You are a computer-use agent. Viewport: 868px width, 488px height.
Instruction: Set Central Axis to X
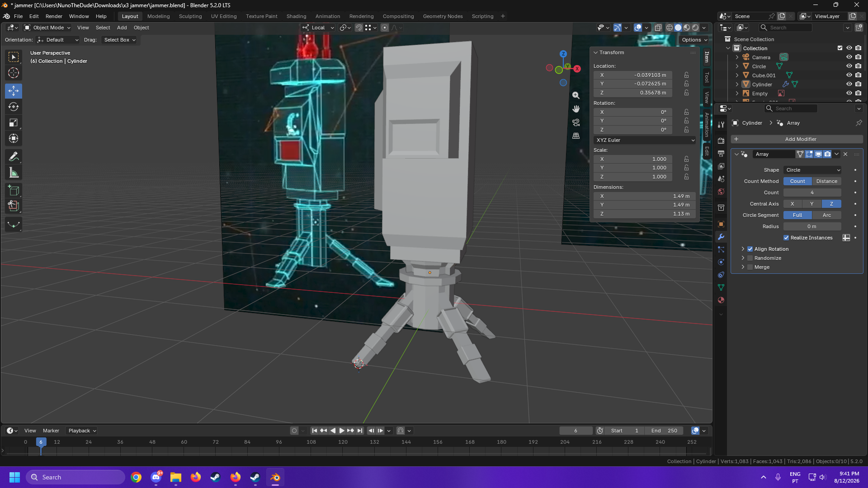click(792, 204)
